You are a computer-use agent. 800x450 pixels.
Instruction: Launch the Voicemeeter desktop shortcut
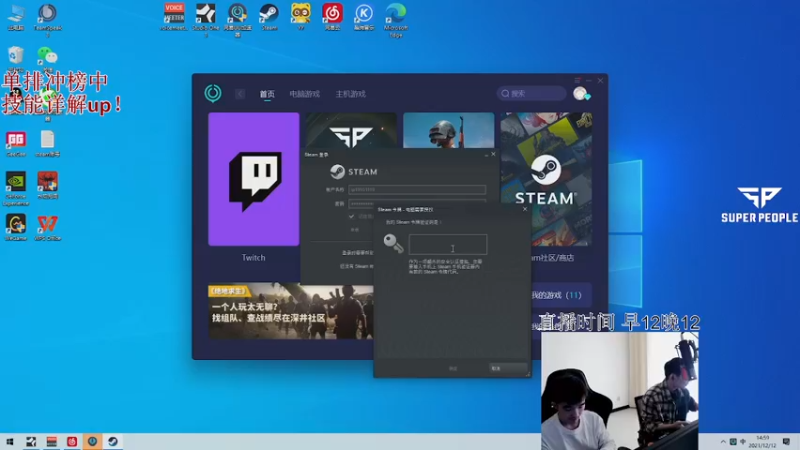pos(174,16)
